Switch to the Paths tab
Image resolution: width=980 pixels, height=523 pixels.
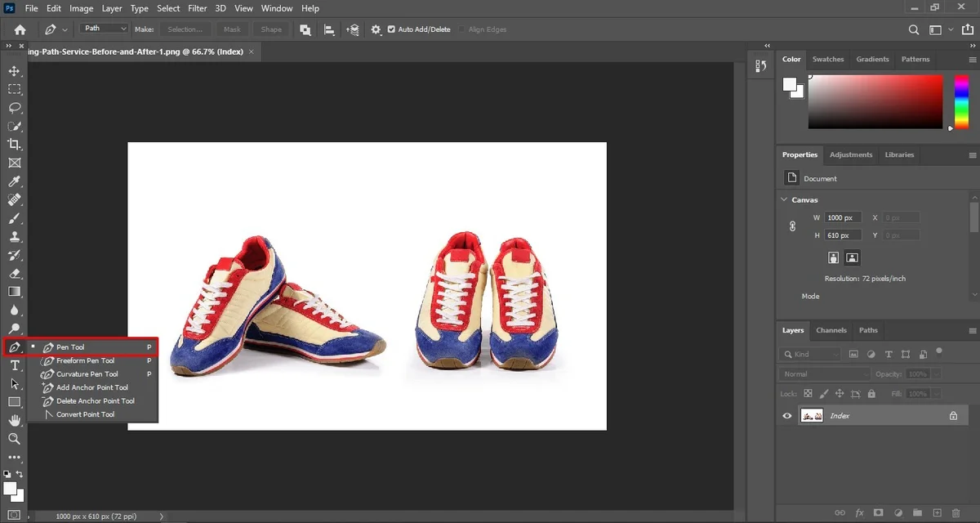pos(868,330)
